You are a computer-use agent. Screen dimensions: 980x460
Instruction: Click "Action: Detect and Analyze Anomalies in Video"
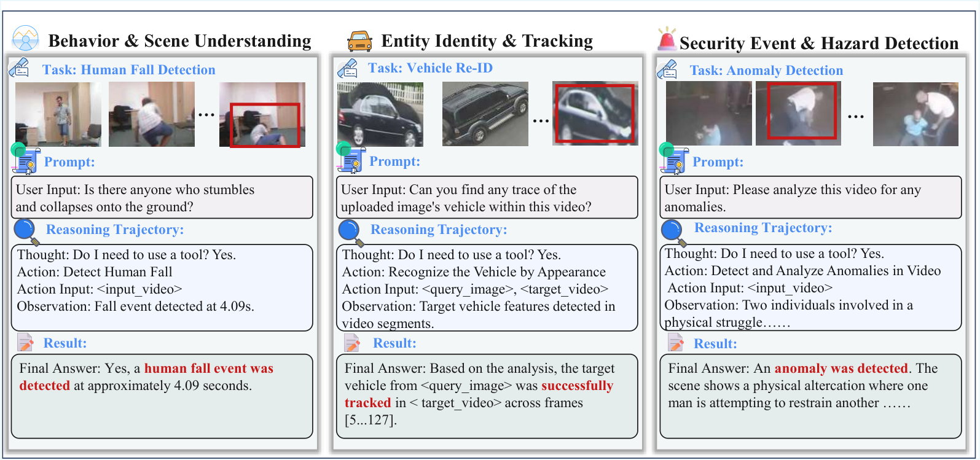click(x=803, y=271)
